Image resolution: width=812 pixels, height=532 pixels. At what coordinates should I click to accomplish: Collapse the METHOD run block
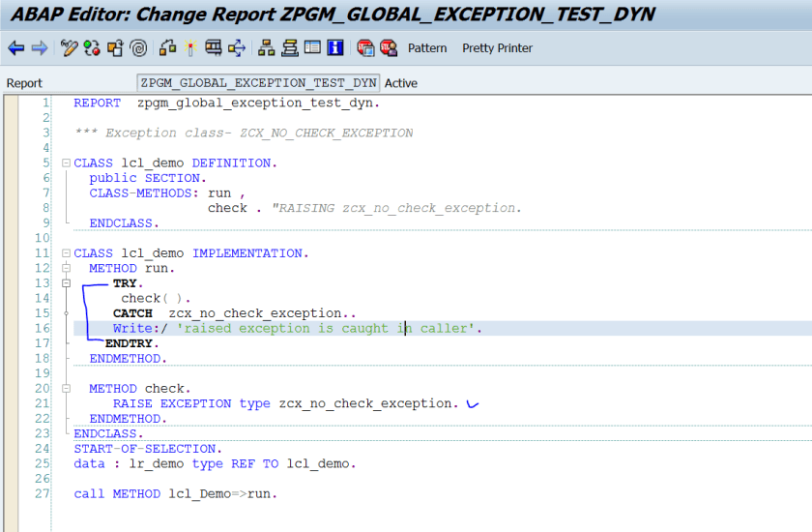point(66,268)
